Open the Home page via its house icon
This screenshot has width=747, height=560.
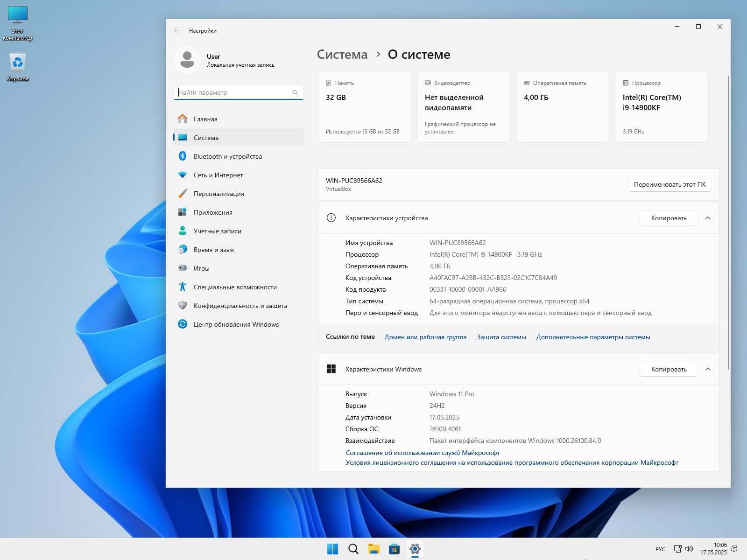(x=183, y=119)
